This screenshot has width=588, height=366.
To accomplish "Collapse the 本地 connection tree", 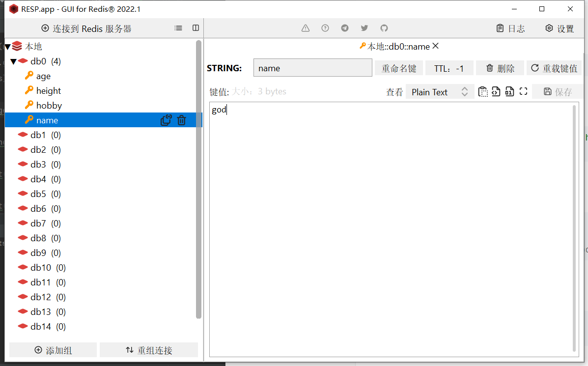I will (x=7, y=47).
